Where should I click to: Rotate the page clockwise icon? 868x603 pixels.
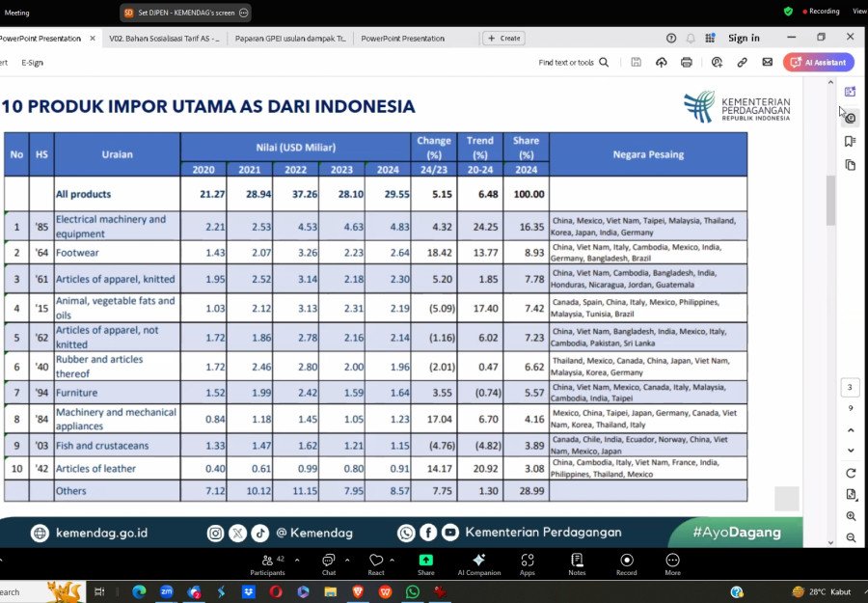pyautogui.click(x=851, y=474)
